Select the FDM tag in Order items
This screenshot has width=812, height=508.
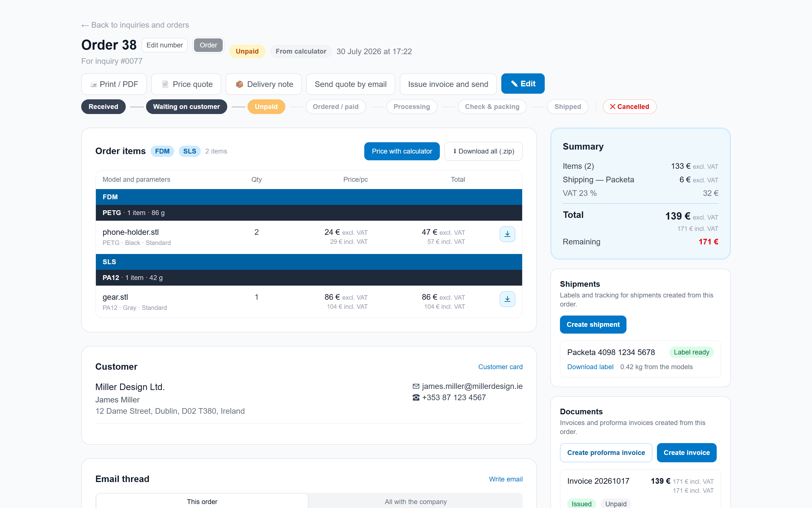162,151
